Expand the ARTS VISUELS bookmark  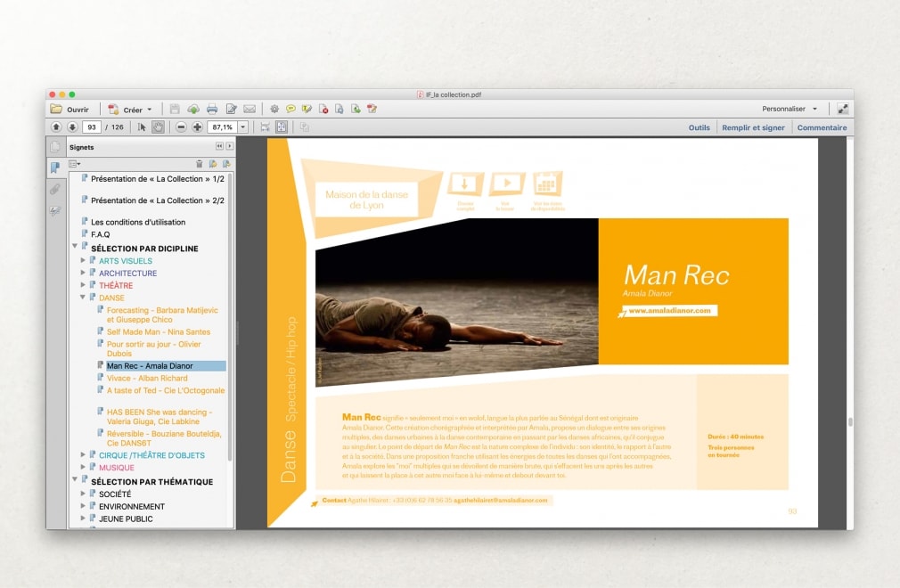[84, 261]
